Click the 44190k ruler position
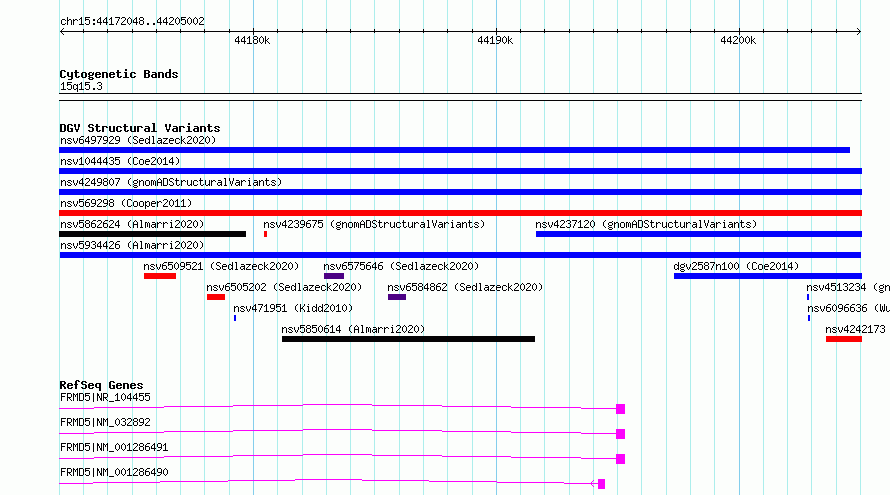This screenshot has width=890, height=495. [x=495, y=40]
